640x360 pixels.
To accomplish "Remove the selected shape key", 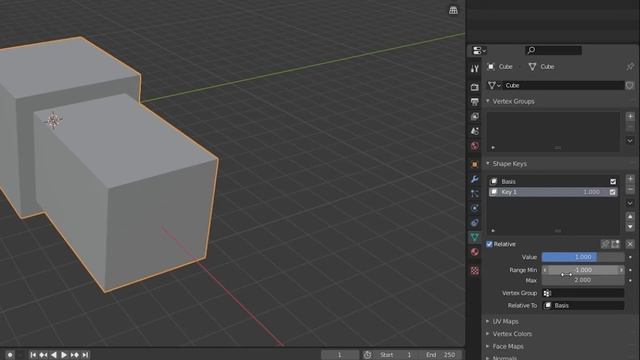I will (x=630, y=189).
